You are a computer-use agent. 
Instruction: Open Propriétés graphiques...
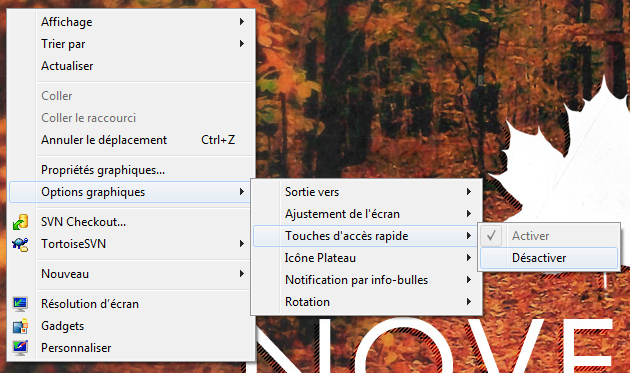tap(132, 170)
